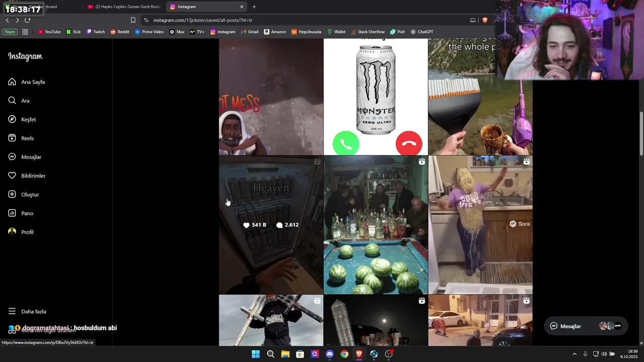The height and width of the screenshot is (362, 644).
Task: Open the Keşfet compass icon
Action: pos(12,119)
